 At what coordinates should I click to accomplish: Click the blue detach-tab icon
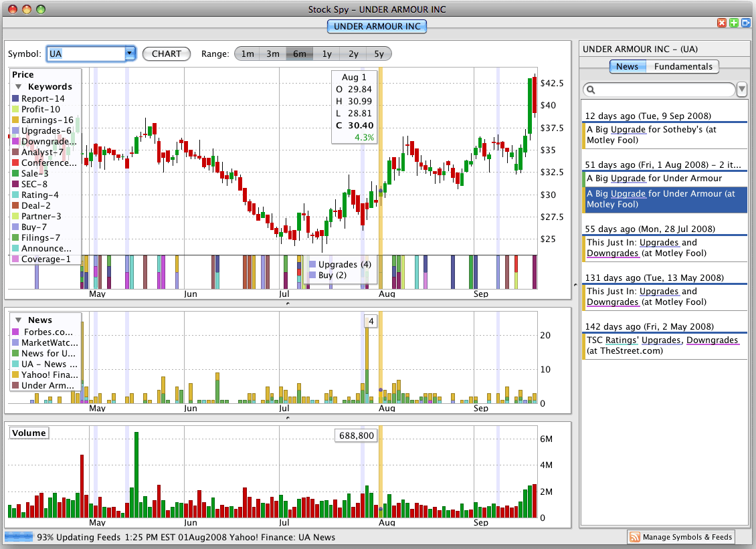coord(746,23)
